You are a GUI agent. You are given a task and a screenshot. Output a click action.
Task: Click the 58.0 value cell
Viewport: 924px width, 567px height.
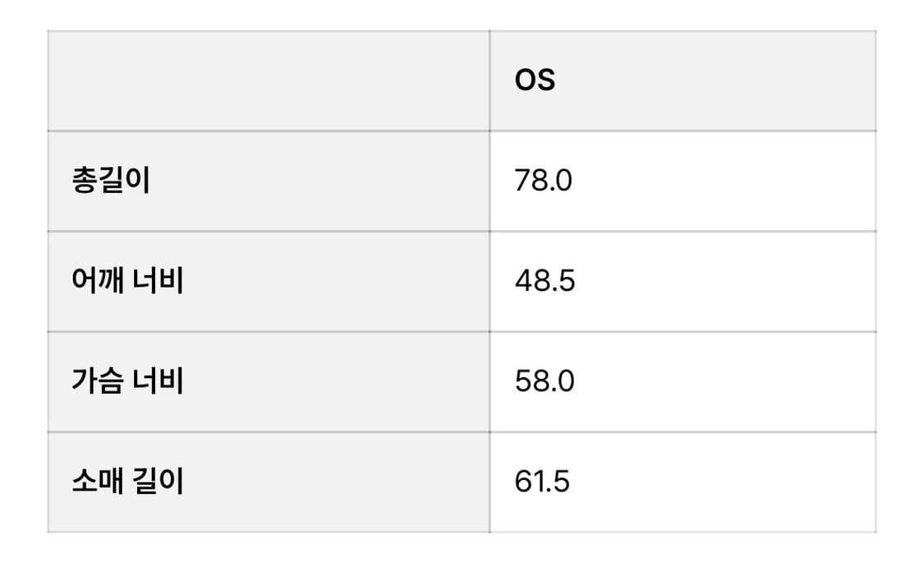pyautogui.click(x=545, y=381)
